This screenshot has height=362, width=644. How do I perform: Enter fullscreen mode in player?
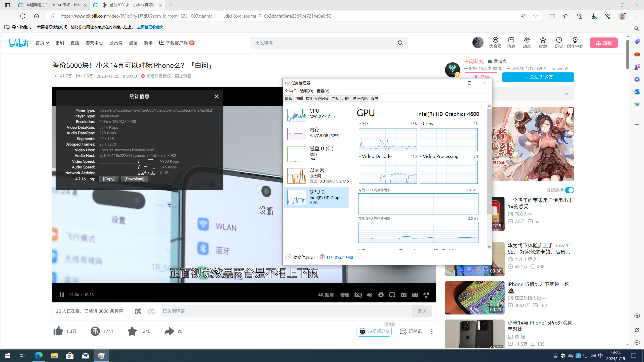(426, 295)
